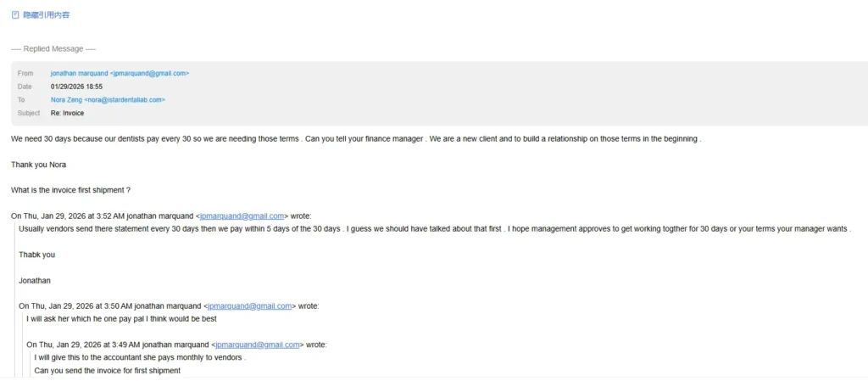
Task: Collapse quoted text via 隐藏引用内容 link
Action: tap(47, 15)
